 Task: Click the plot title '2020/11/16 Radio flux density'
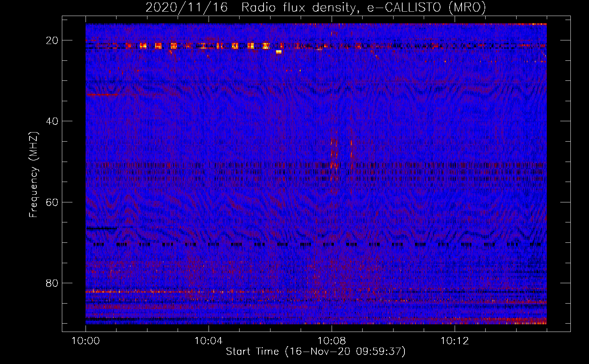[316, 8]
